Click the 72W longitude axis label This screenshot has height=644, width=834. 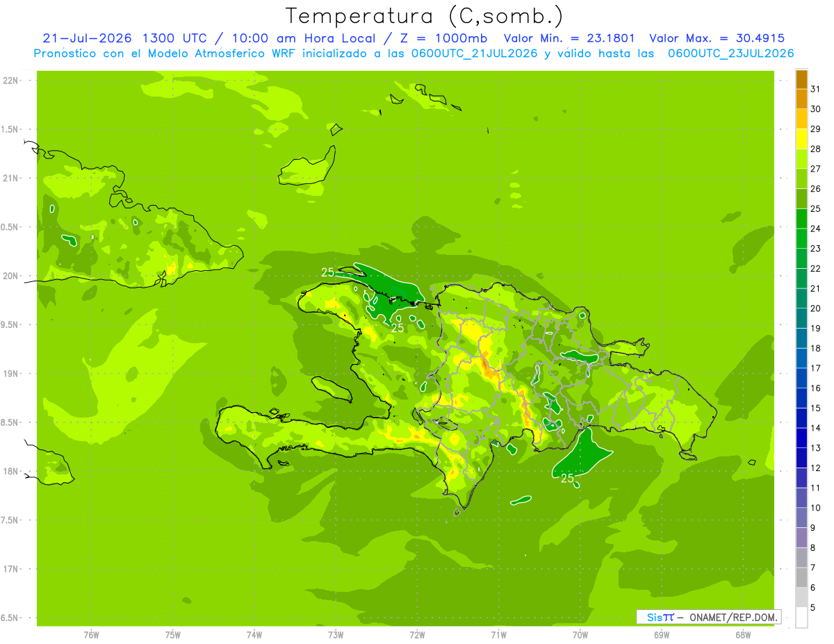417,634
